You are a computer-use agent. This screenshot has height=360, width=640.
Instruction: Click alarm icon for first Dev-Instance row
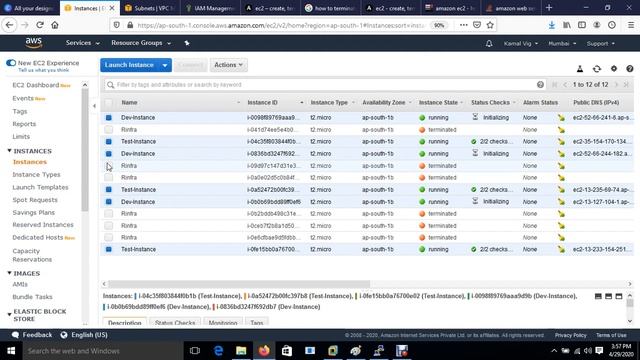(562, 118)
